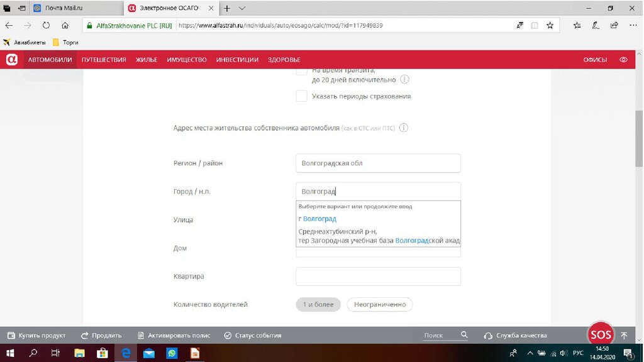This screenshot has width=644, height=362.
Task: Click the Регион / район field
Action: (378, 163)
